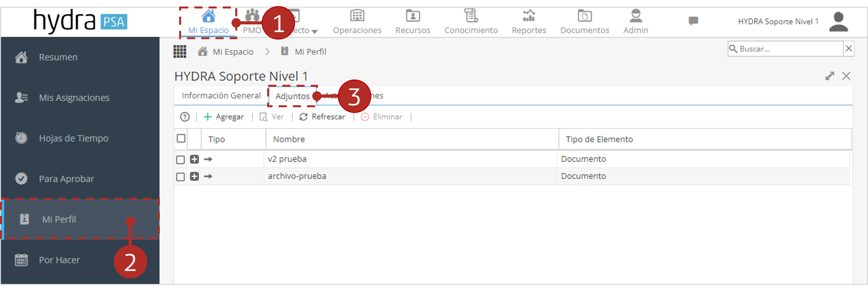The height and width of the screenshot is (292, 868).
Task: Switch to the Información General tab
Action: 221,96
